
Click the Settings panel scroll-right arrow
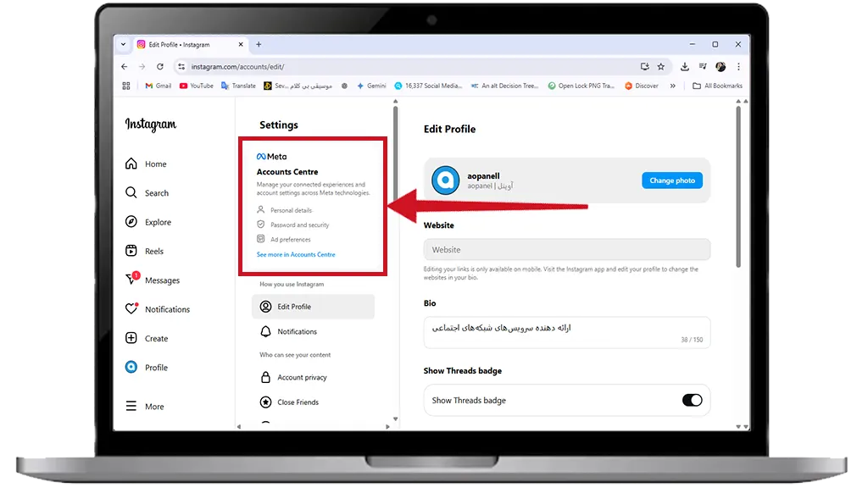point(387,427)
